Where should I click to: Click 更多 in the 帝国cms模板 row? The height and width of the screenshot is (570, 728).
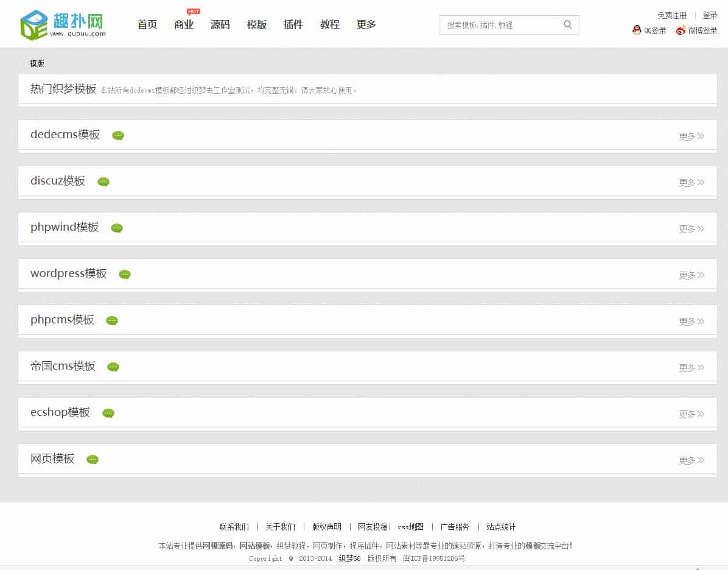click(x=691, y=367)
